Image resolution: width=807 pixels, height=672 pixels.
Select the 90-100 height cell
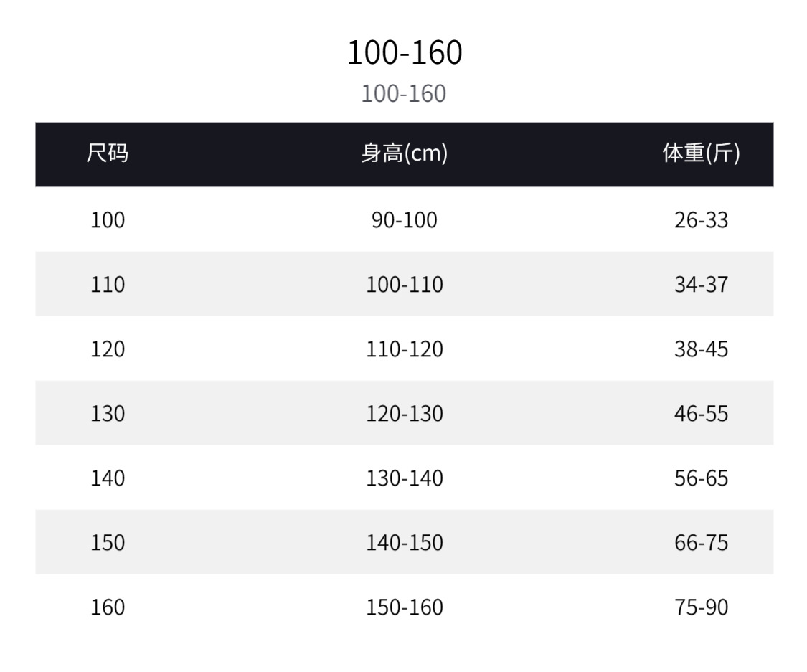click(x=404, y=219)
